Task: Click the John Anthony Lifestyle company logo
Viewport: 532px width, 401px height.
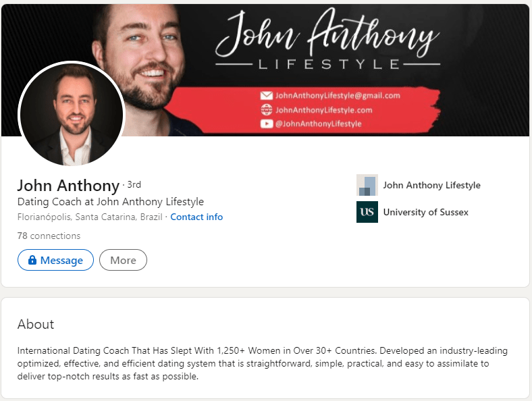Action: pyautogui.click(x=367, y=185)
